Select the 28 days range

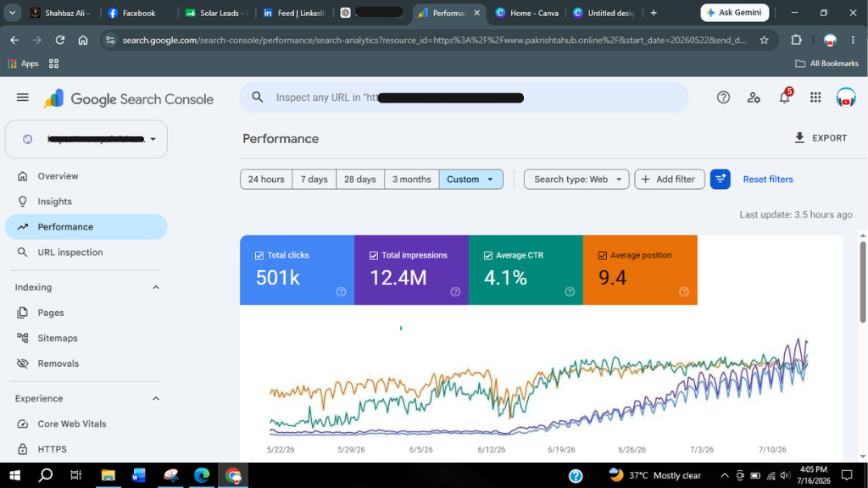(x=359, y=180)
